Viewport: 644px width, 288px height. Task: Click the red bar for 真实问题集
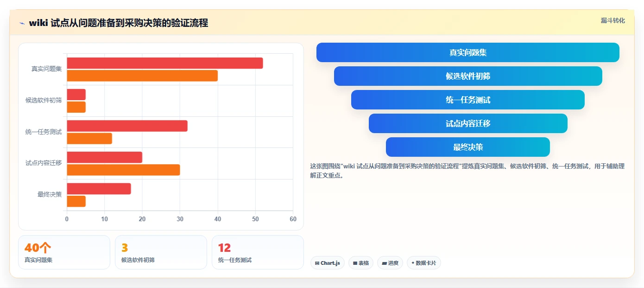click(165, 63)
